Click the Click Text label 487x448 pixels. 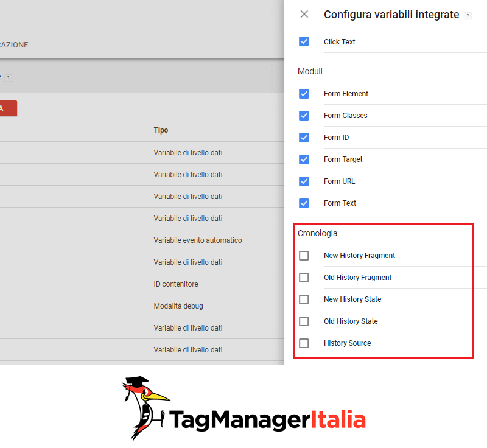pyautogui.click(x=339, y=42)
